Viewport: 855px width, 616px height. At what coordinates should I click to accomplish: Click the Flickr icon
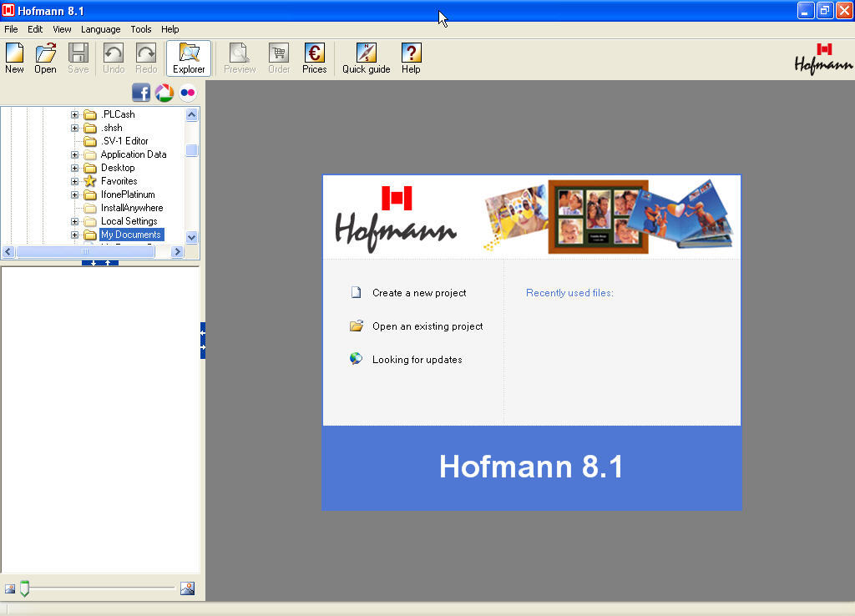pyautogui.click(x=187, y=93)
